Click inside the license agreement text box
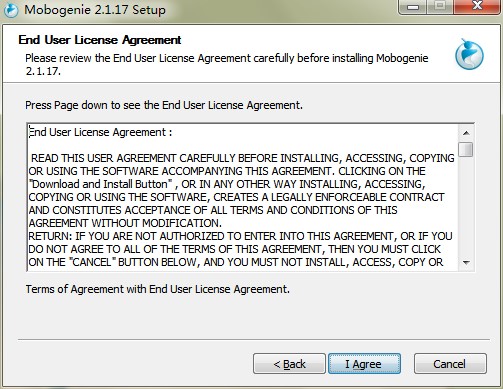This screenshot has height=389, width=503. tap(243, 197)
